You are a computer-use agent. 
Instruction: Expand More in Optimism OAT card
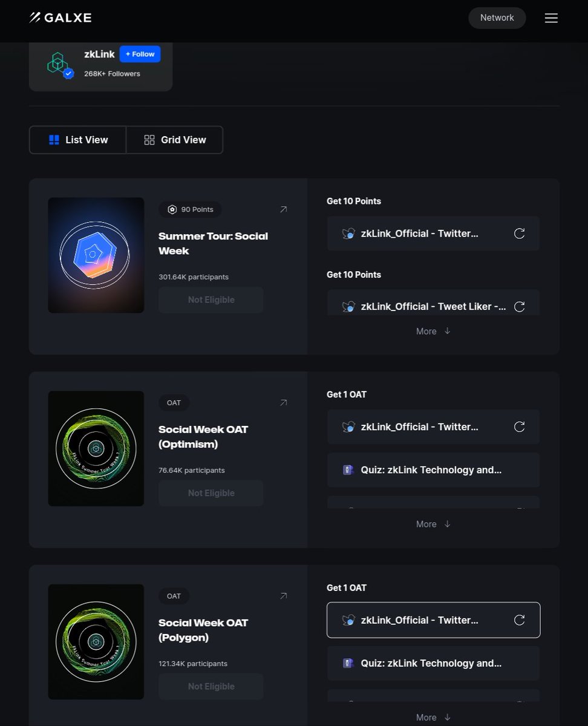(433, 524)
